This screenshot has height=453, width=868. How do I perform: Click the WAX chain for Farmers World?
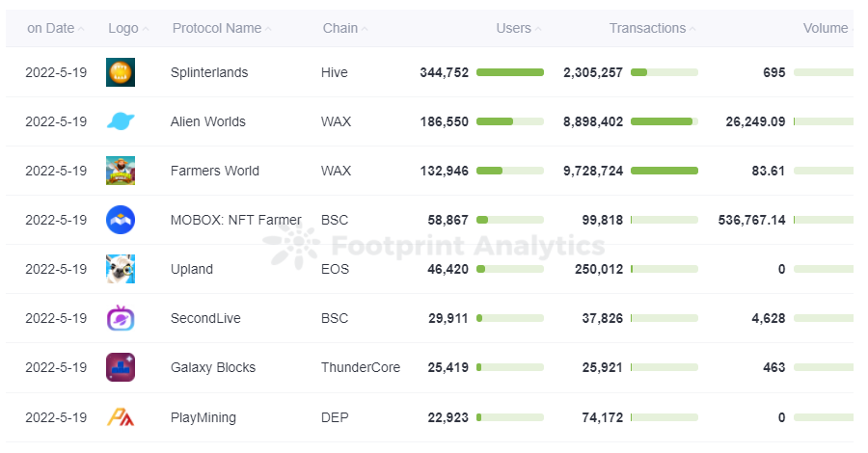click(336, 171)
